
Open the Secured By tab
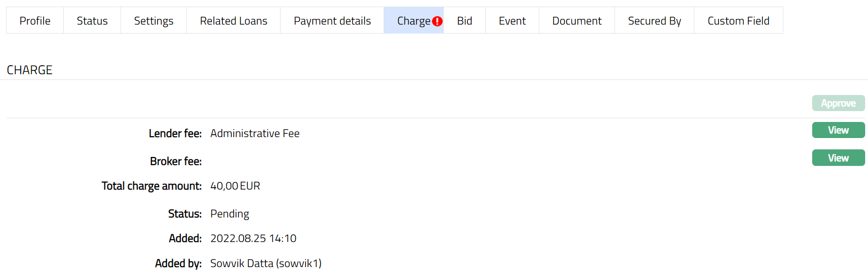654,21
